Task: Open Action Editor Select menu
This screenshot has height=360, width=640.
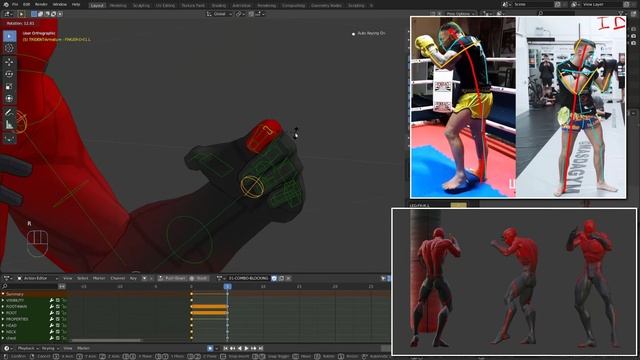Action: click(x=82, y=278)
